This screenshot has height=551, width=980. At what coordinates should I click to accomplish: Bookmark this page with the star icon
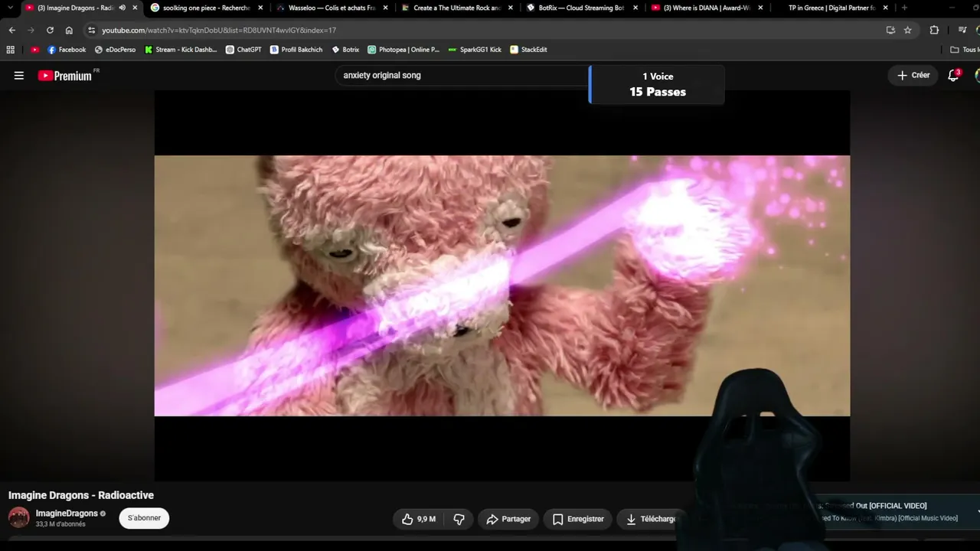tap(908, 30)
